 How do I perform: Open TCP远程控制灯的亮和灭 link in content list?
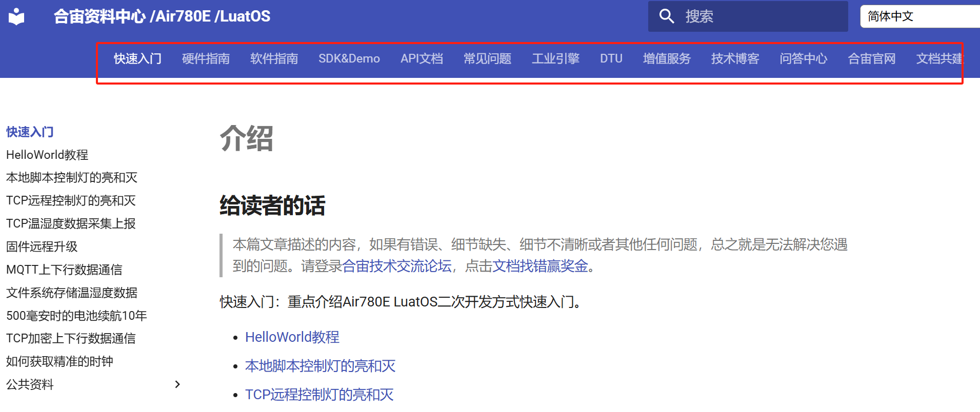(319, 395)
